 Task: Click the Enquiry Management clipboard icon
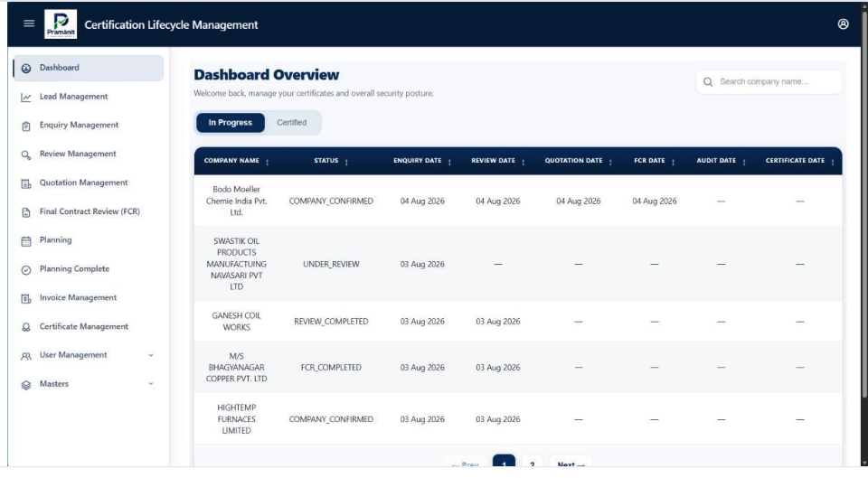tap(26, 127)
